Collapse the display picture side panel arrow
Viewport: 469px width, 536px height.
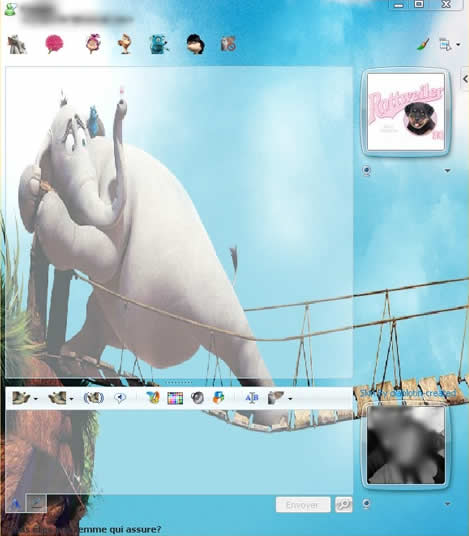[465, 79]
